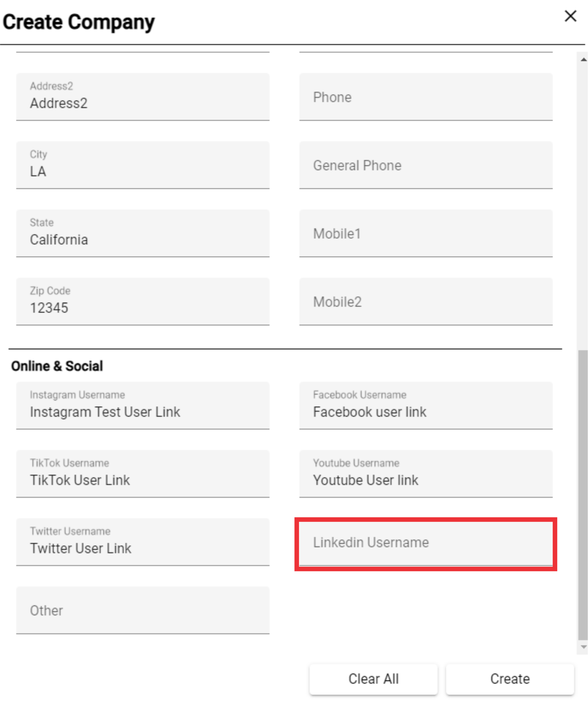The height and width of the screenshot is (705, 588).
Task: Click the Mobile1 input field
Action: click(x=426, y=234)
